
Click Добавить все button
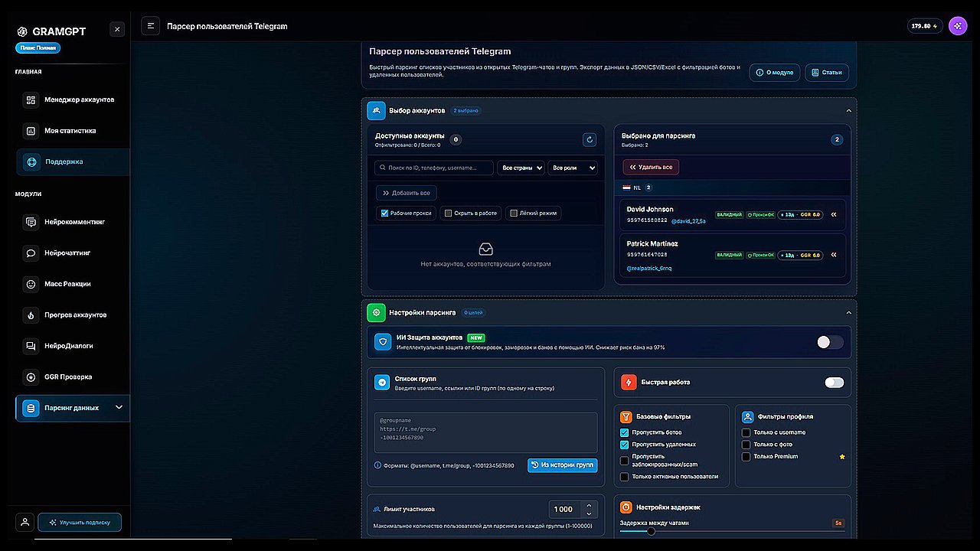(407, 193)
